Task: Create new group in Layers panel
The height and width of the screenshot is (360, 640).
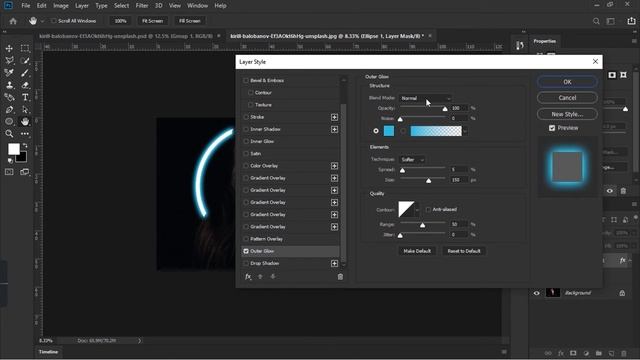Action: [599, 353]
